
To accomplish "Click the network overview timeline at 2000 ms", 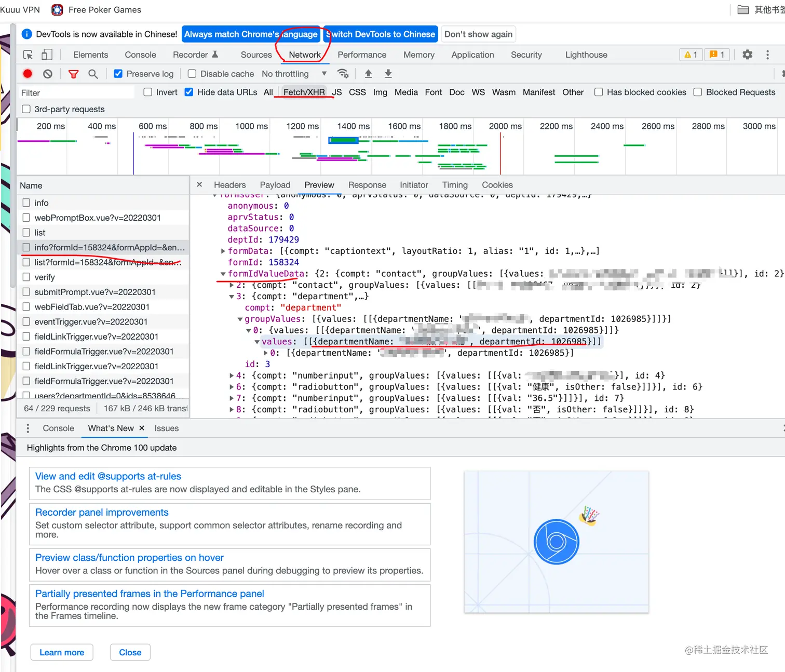I will [x=505, y=126].
